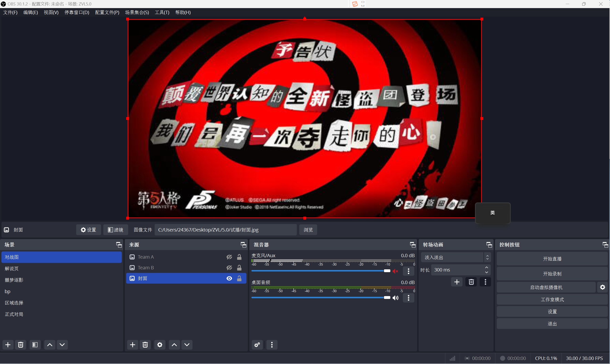
Task: Enable 工作室模式 studio mode
Action: 552,300
